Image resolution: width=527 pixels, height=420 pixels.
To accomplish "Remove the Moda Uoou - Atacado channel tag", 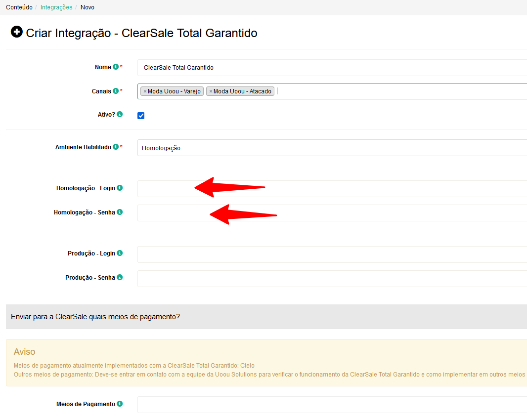I will click(211, 91).
